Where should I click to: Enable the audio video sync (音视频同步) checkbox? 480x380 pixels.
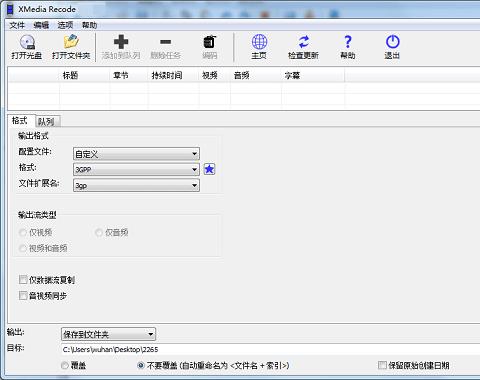23,295
